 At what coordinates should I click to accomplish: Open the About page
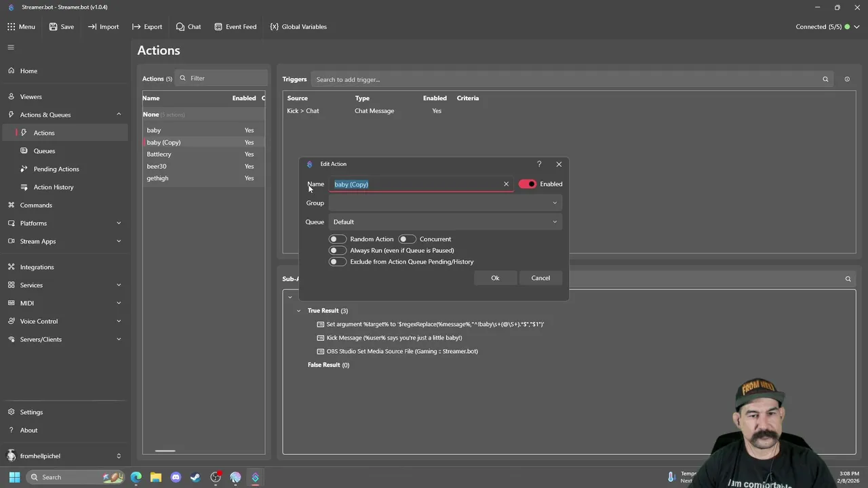point(64,430)
